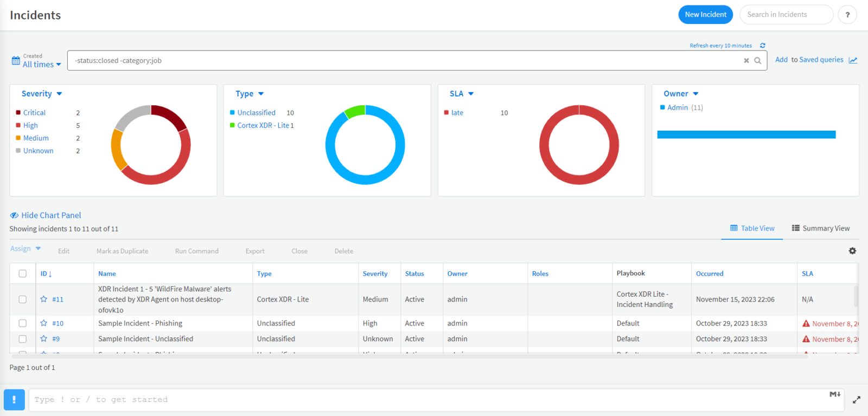Click the search magnifier icon in query bar

[x=757, y=61]
